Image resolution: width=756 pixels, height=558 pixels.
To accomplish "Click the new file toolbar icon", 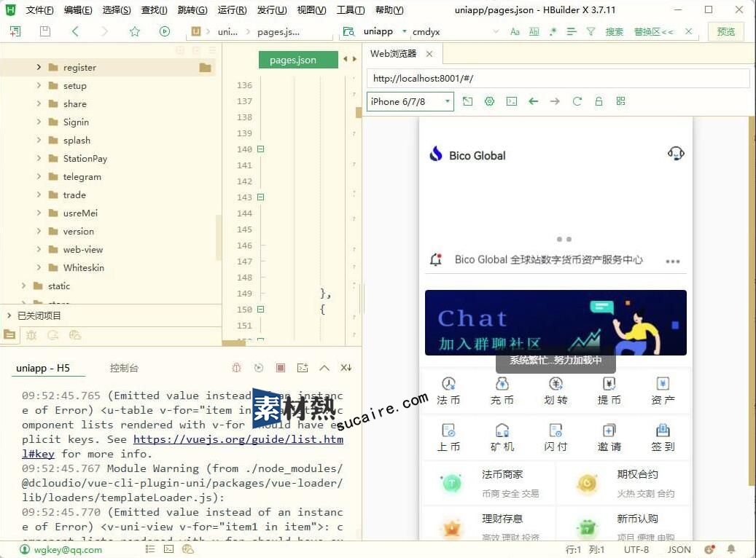I will point(15,31).
